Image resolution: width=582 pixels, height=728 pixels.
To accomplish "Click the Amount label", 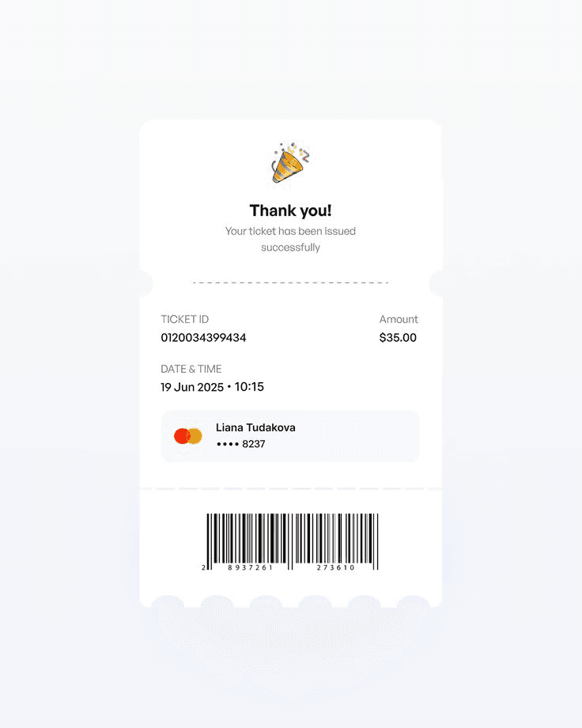I will [x=399, y=319].
